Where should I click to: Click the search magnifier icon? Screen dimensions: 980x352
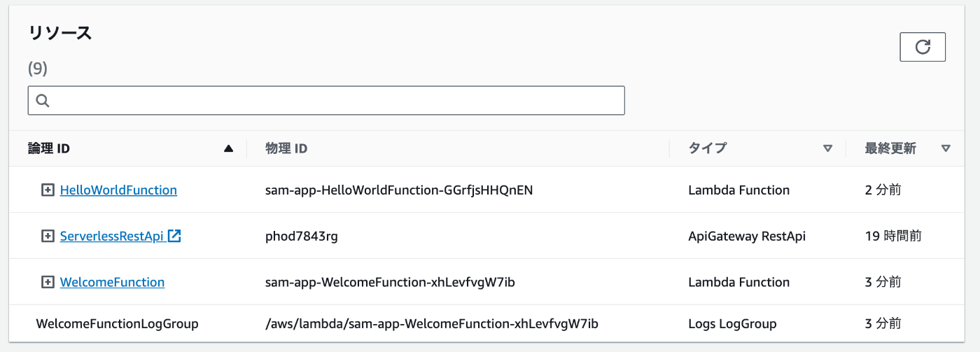(42, 101)
